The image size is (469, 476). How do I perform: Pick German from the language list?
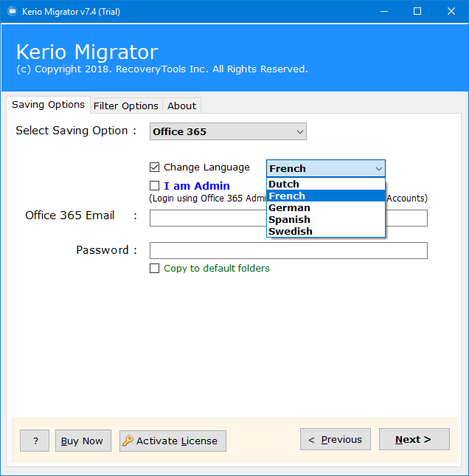tap(326, 207)
